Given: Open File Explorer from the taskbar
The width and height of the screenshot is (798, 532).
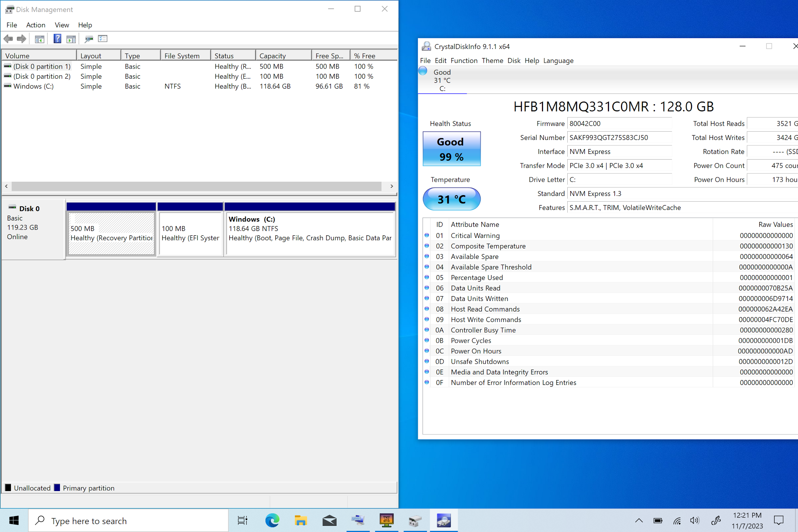Looking at the screenshot, I should pyautogui.click(x=301, y=520).
